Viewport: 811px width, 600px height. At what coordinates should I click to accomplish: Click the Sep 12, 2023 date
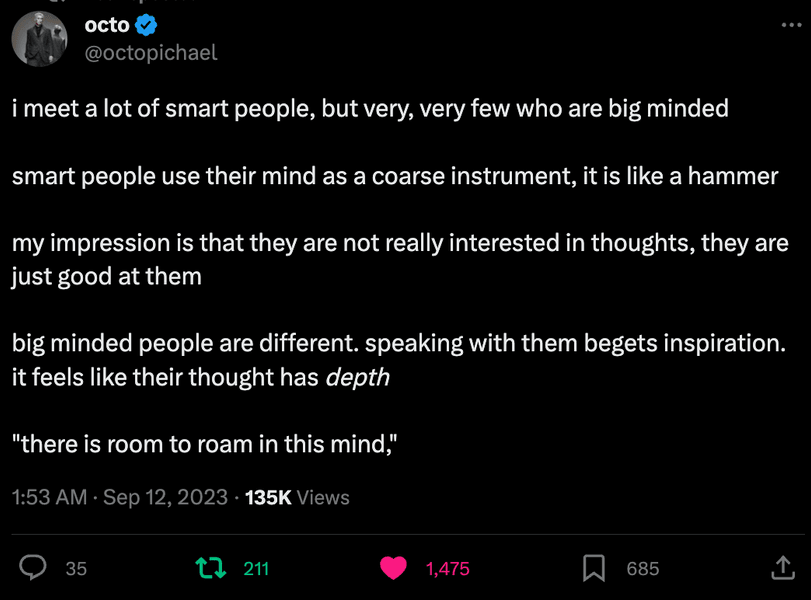pos(165,497)
